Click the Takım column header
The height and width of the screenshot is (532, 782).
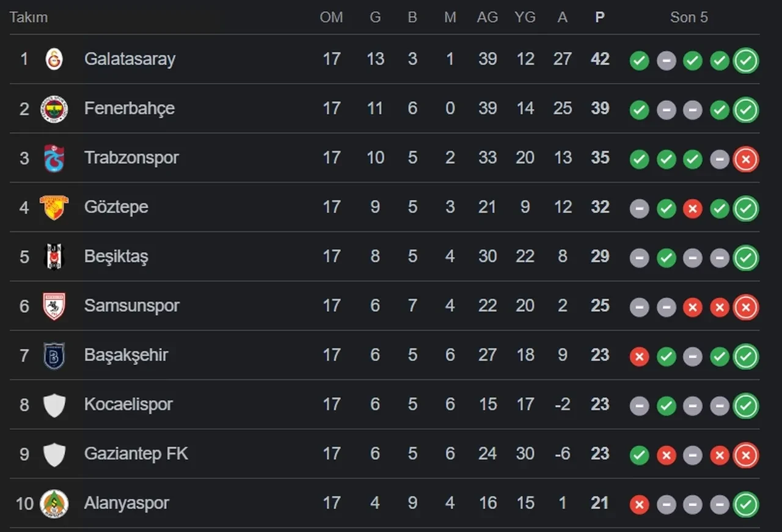point(29,17)
